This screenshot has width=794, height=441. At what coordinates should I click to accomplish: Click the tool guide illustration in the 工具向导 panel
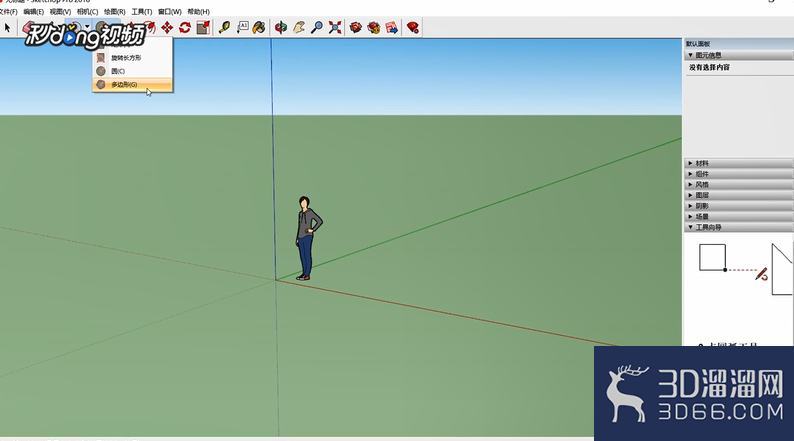point(745,269)
